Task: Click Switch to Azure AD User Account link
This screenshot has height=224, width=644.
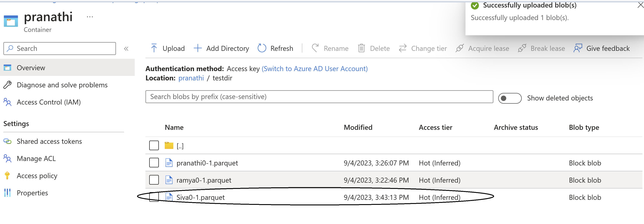Action: tap(314, 69)
